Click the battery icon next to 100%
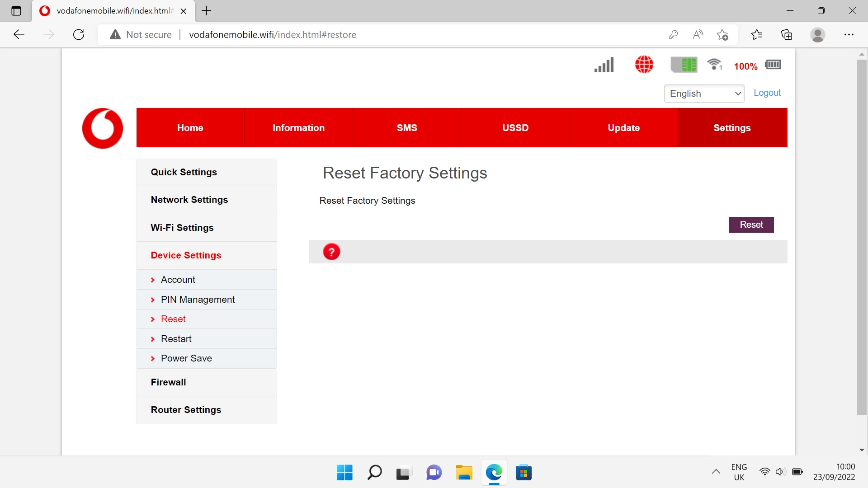 pos(773,65)
